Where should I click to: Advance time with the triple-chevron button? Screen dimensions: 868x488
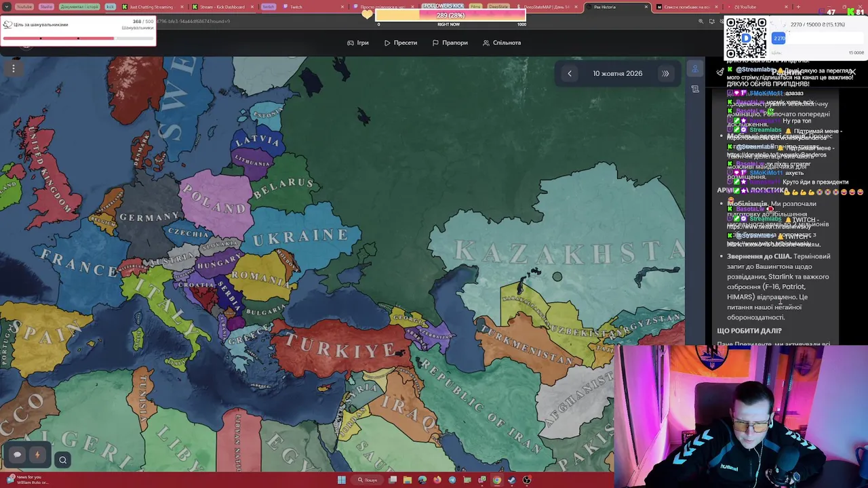(x=665, y=73)
